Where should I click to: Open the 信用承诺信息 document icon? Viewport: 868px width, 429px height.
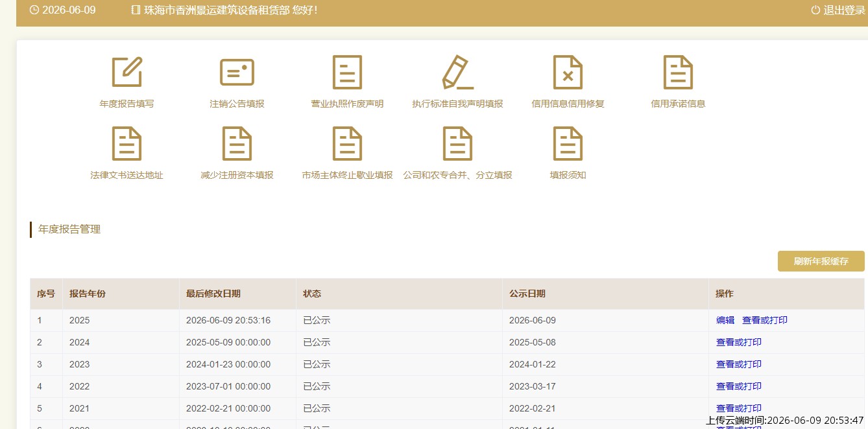678,72
